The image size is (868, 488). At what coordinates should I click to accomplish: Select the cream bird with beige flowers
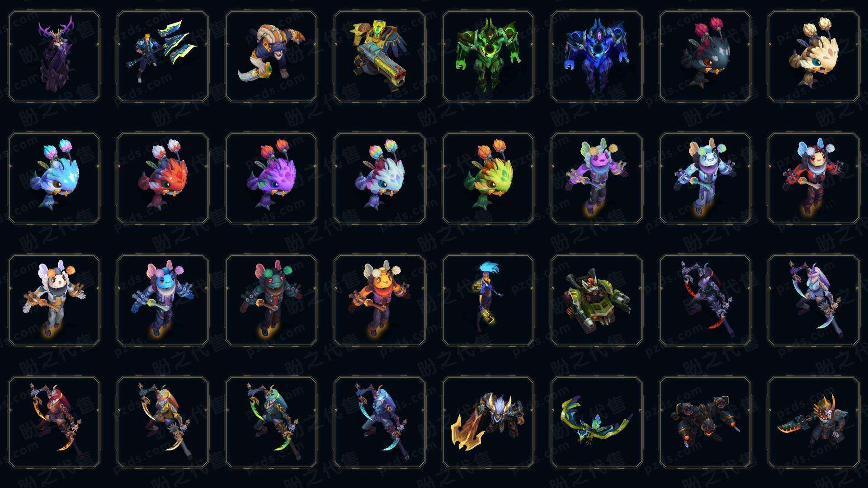(x=814, y=56)
